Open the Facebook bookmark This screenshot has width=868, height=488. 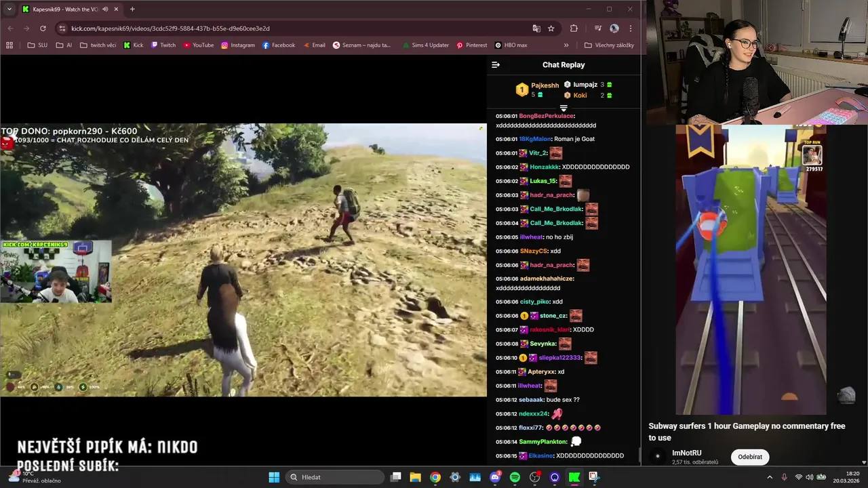click(279, 45)
